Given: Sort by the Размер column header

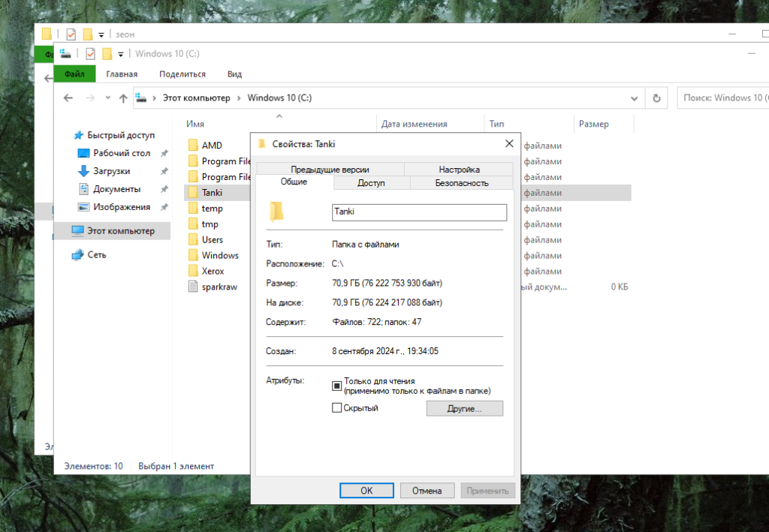Looking at the screenshot, I should [593, 124].
